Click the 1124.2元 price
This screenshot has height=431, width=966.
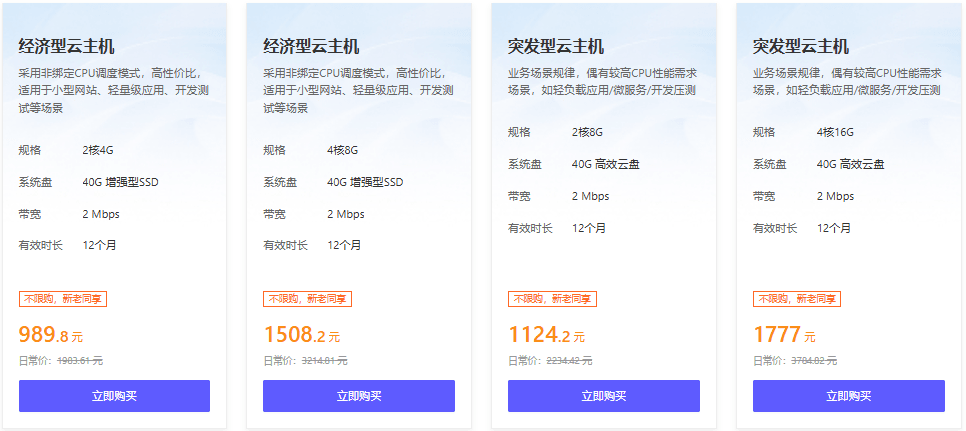pos(546,334)
